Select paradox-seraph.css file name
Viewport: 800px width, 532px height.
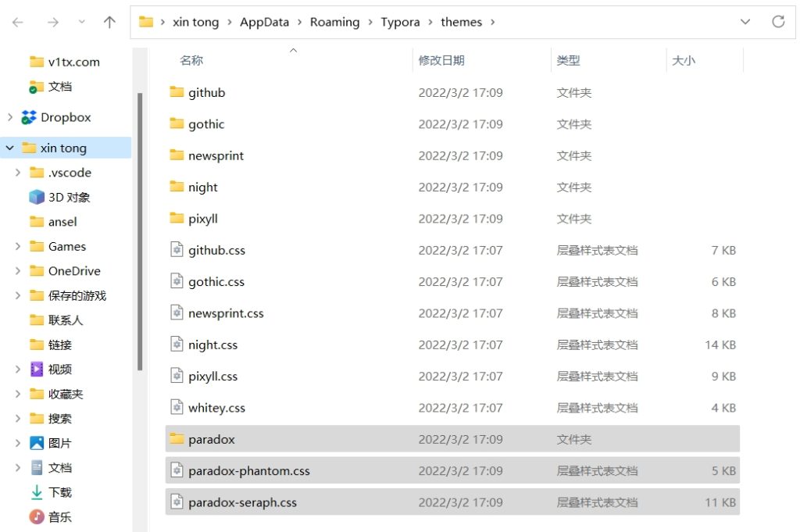(242, 502)
